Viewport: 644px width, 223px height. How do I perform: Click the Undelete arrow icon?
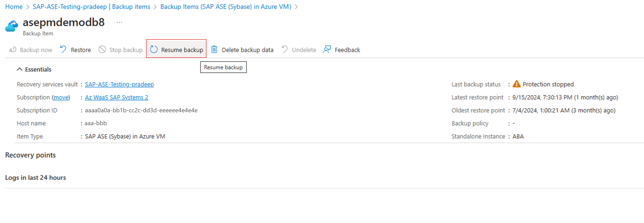(285, 49)
